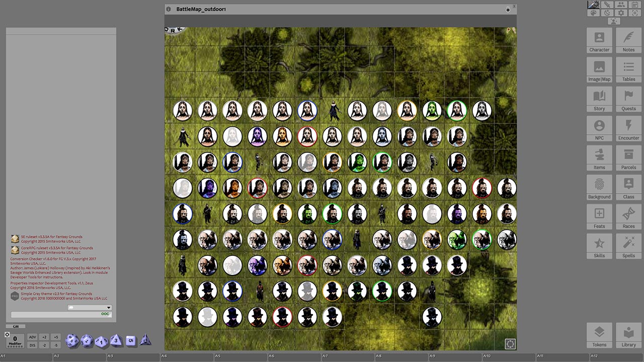The height and width of the screenshot is (362, 644).
Task: Toggle the lock icon on the BattleMap window
Action: tap(508, 9)
